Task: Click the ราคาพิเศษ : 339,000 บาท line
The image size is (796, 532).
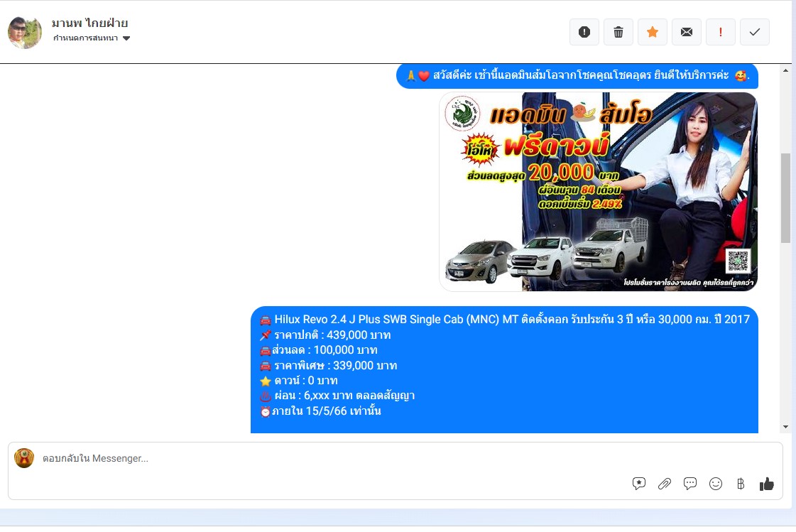Action: pyautogui.click(x=329, y=366)
